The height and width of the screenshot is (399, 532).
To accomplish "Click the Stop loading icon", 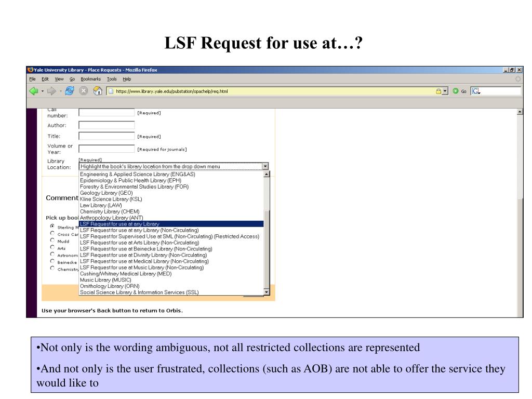I will [x=84, y=90].
